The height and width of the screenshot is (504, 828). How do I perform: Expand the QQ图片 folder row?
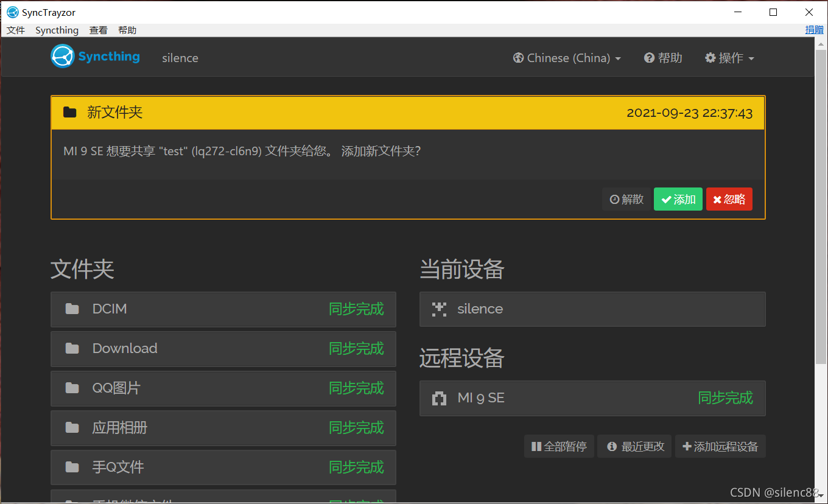pos(223,388)
